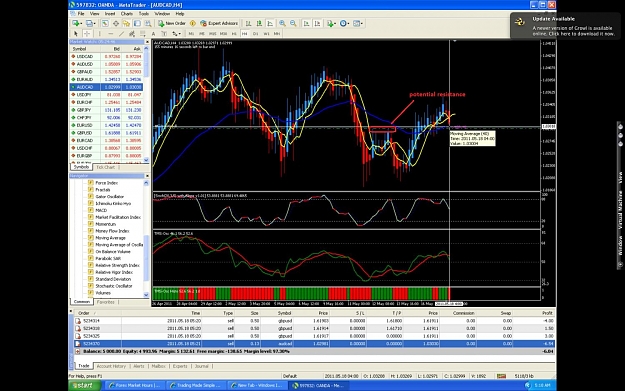
Task: Toggle the Terminal window icon
Action: [x=137, y=24]
